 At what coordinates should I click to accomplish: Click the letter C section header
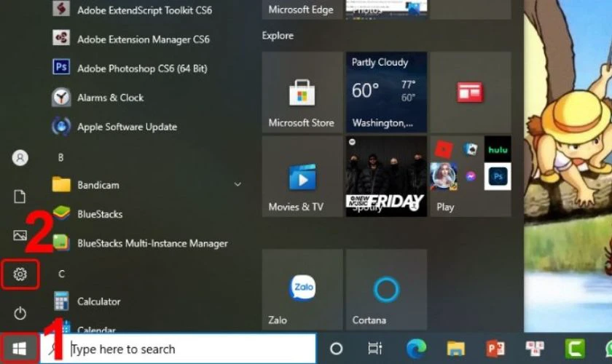pos(61,274)
